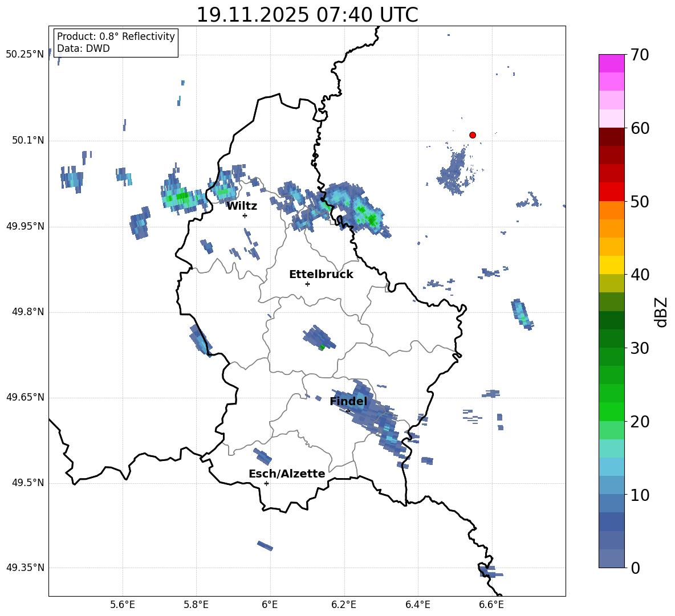
Task: Click the colorbar value 0
Action: (x=635, y=568)
